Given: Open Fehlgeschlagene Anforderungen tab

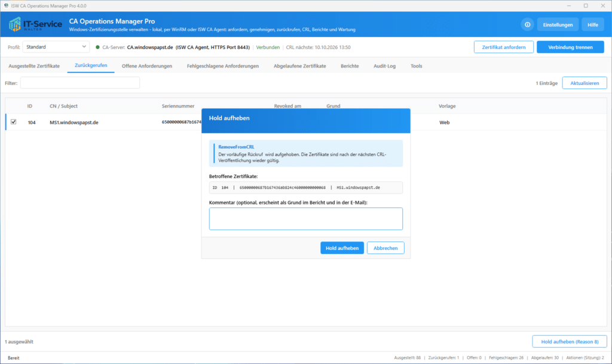Looking at the screenshot, I should point(222,66).
